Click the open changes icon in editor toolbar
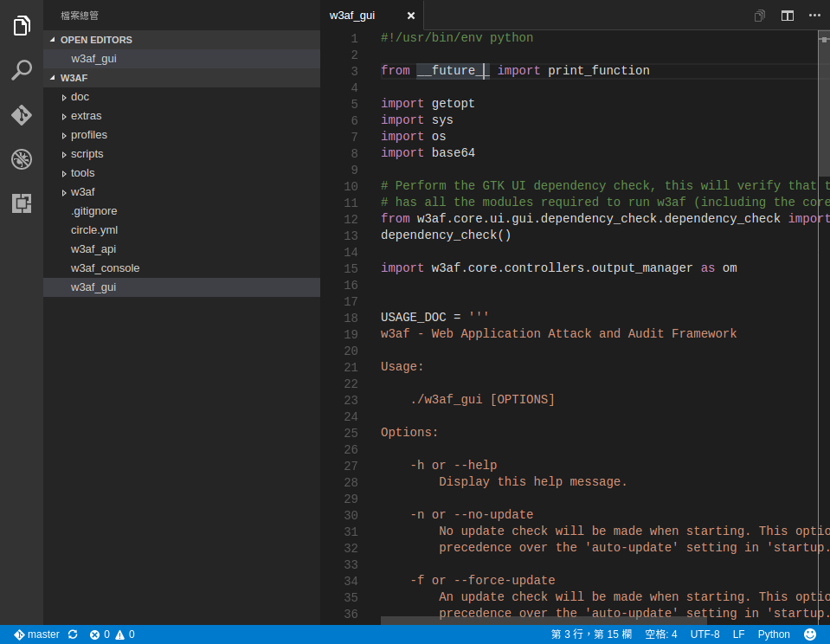This screenshot has height=644, width=830. [x=759, y=16]
